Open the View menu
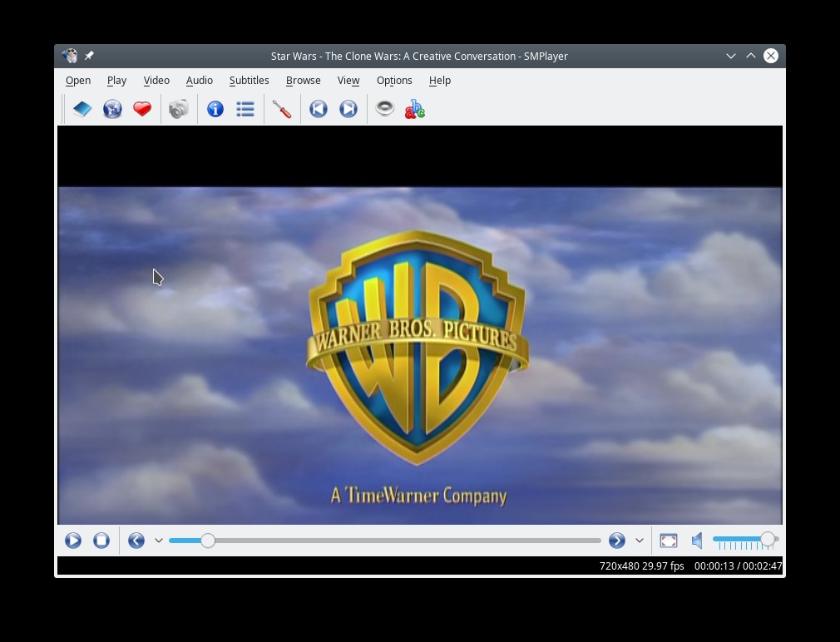This screenshot has width=840, height=642. click(x=348, y=81)
